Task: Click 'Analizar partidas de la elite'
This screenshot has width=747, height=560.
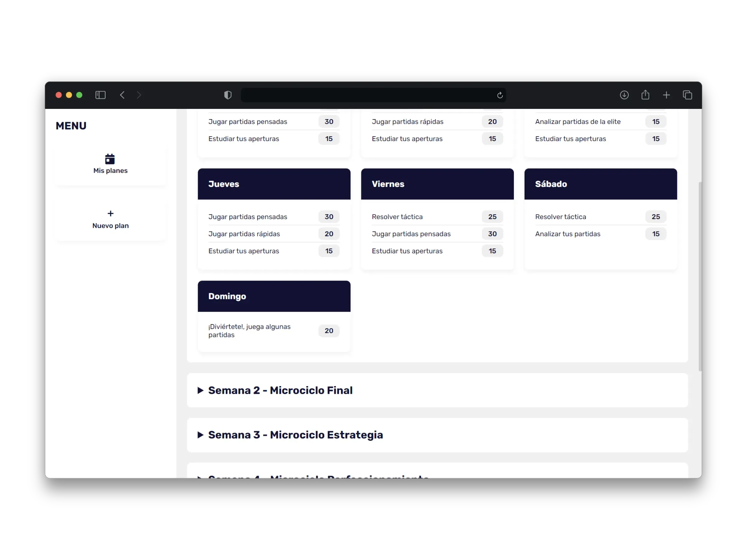Action: 578,122
